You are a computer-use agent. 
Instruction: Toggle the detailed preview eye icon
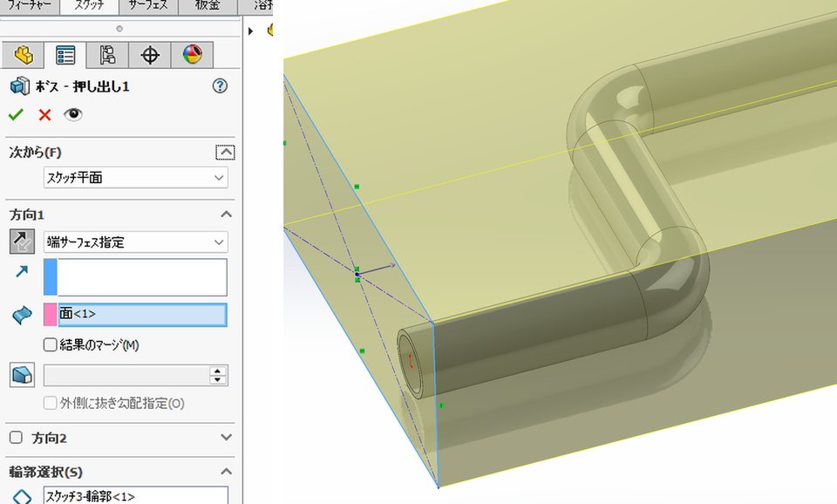73,114
